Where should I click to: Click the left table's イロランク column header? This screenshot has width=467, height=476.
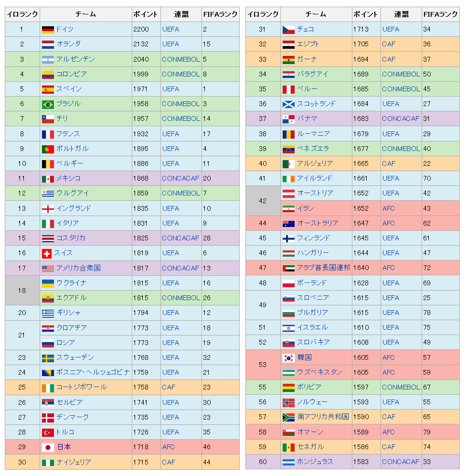click(x=22, y=14)
